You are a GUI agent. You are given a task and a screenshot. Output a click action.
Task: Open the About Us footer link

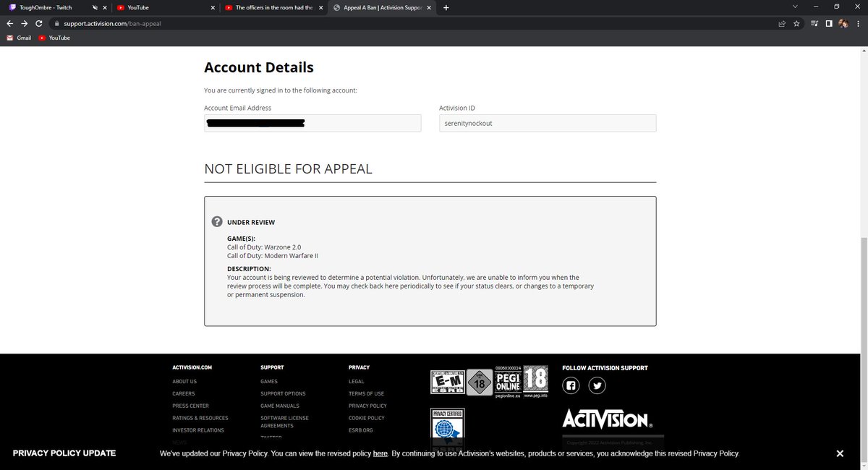(x=184, y=381)
